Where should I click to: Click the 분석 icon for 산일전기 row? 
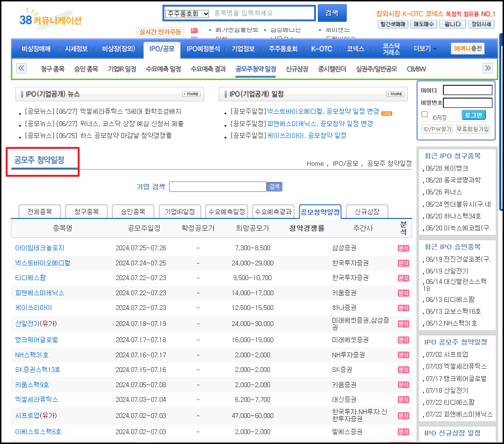[x=404, y=324]
